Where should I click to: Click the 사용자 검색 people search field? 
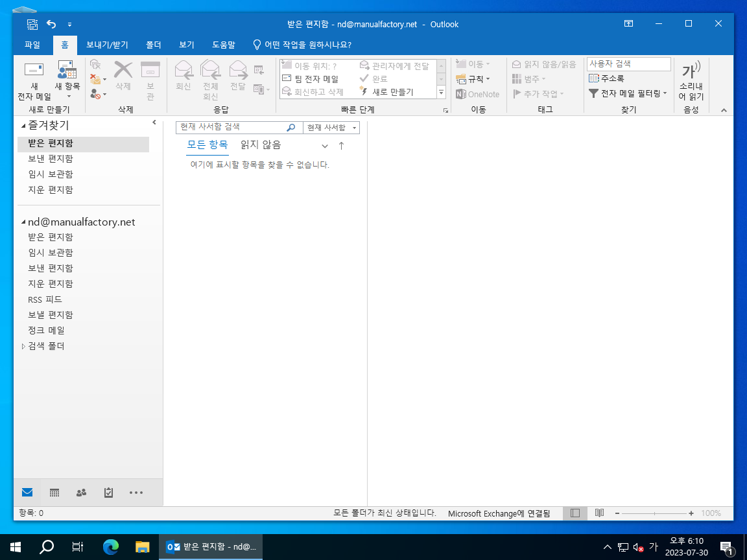click(629, 64)
